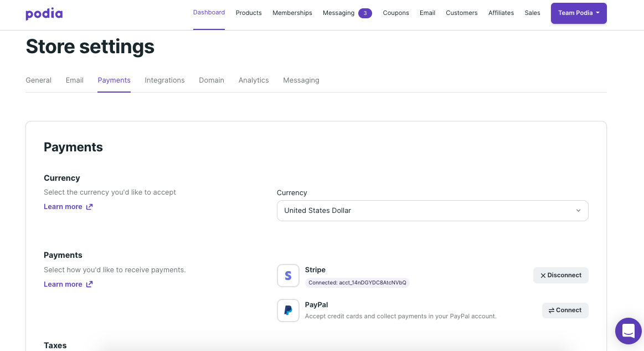This screenshot has height=351, width=644.
Task: Disconnect the Stripe account
Action: point(561,275)
